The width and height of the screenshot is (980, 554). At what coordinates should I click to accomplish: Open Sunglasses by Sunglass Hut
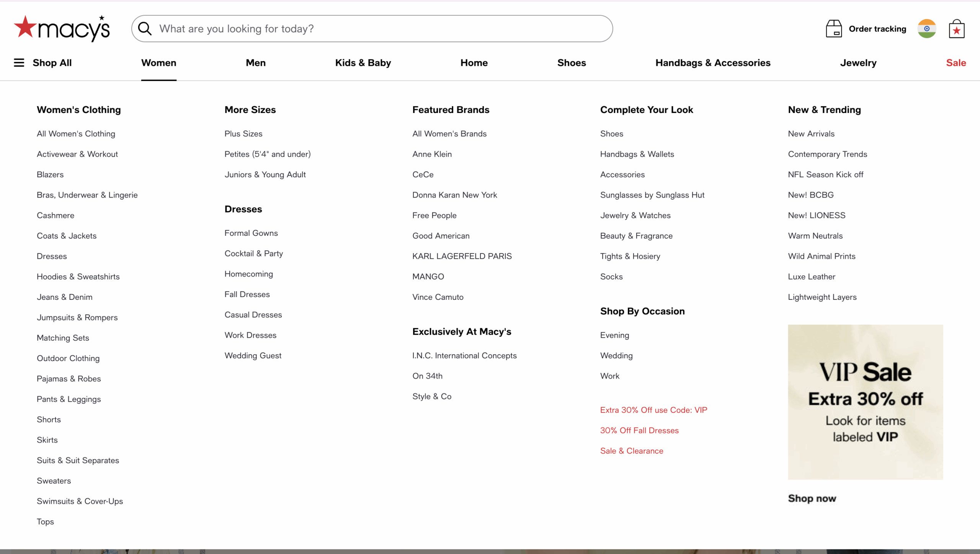point(652,195)
